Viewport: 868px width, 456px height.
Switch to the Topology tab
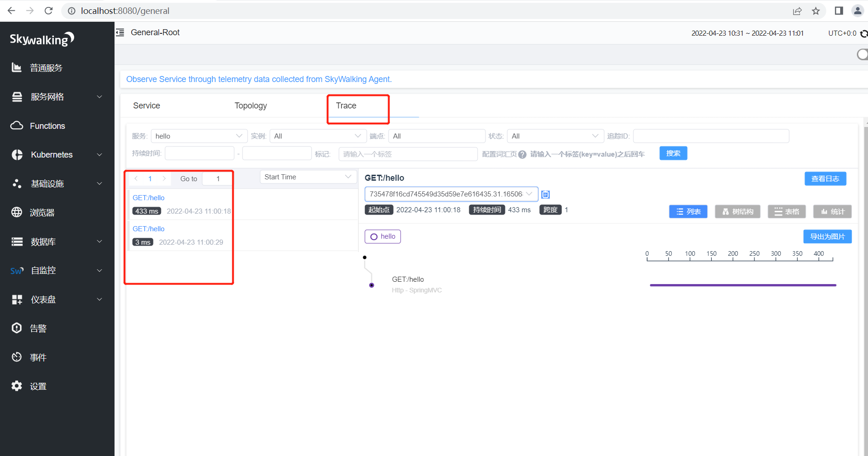coord(250,105)
